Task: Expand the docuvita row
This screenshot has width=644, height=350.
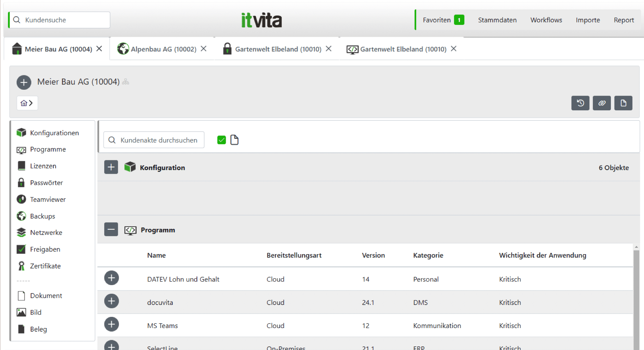Action: tap(111, 301)
